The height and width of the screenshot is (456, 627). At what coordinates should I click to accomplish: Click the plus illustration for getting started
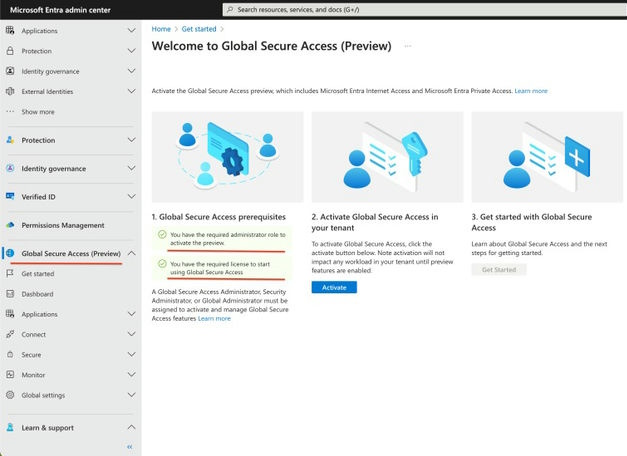coord(547,157)
